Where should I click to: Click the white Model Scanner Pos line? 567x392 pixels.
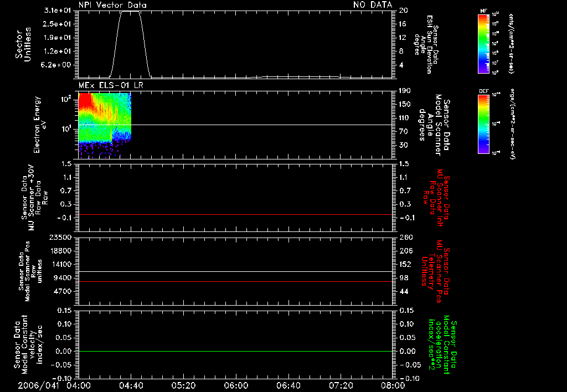pos(235,271)
